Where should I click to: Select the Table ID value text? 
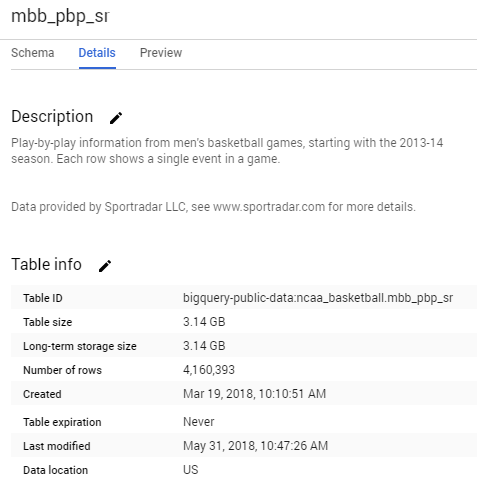(318, 298)
